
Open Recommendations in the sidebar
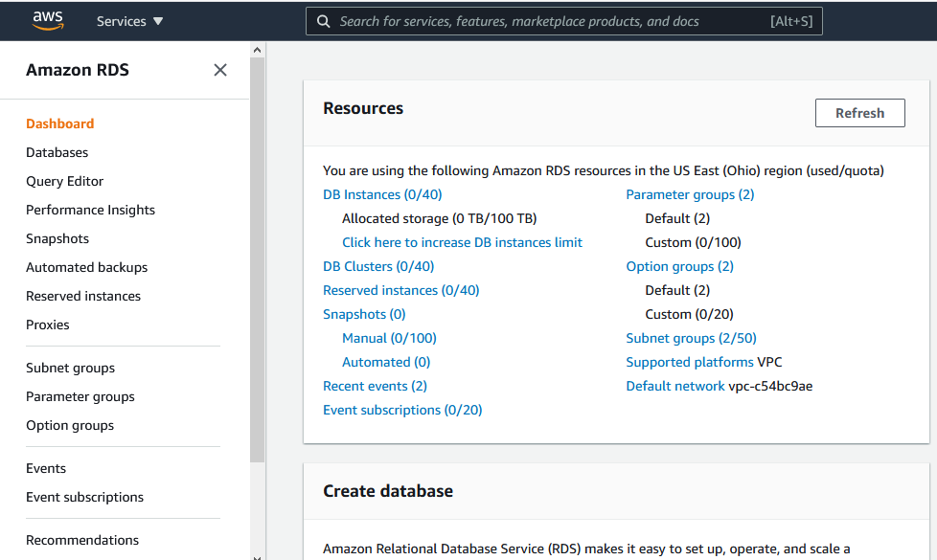(x=82, y=540)
